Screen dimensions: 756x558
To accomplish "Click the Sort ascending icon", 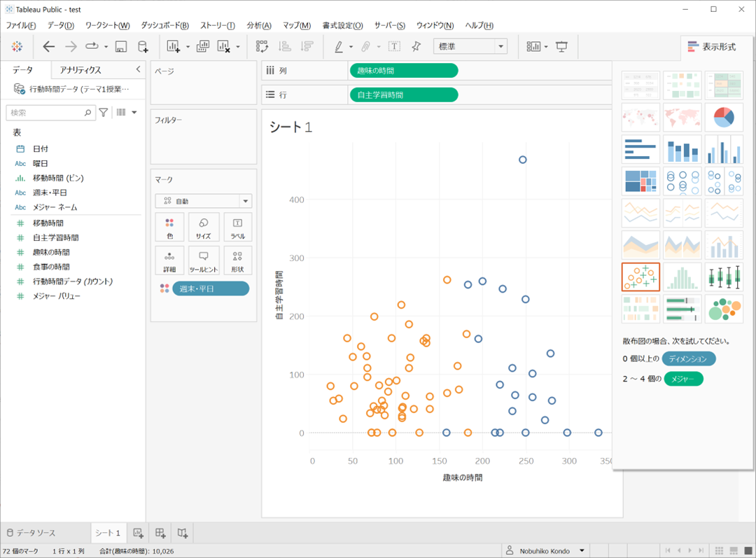I will pos(285,46).
